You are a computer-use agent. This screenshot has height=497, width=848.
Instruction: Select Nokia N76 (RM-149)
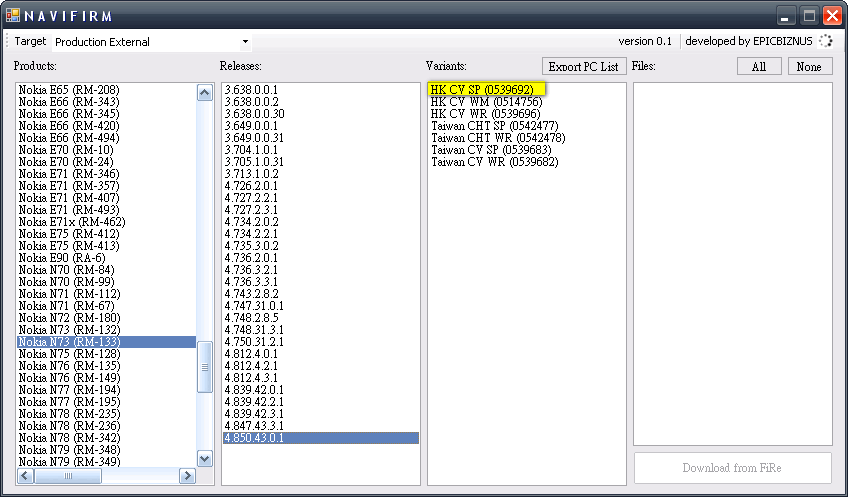(69, 377)
